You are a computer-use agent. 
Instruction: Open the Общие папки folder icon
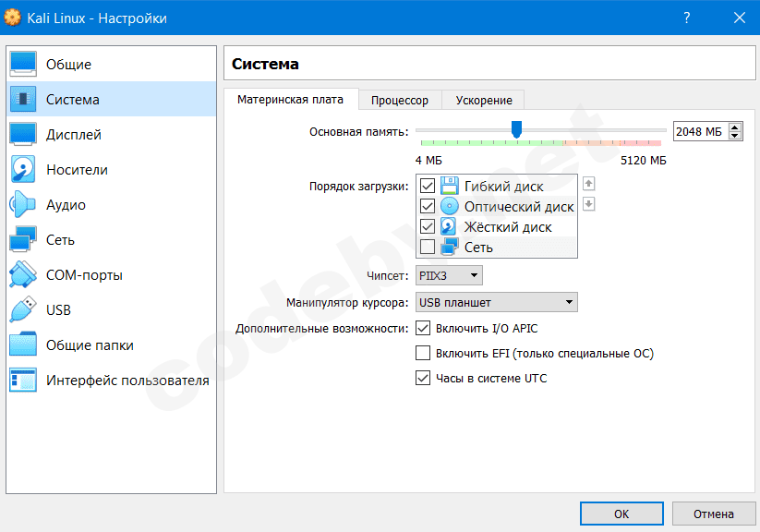(x=22, y=345)
